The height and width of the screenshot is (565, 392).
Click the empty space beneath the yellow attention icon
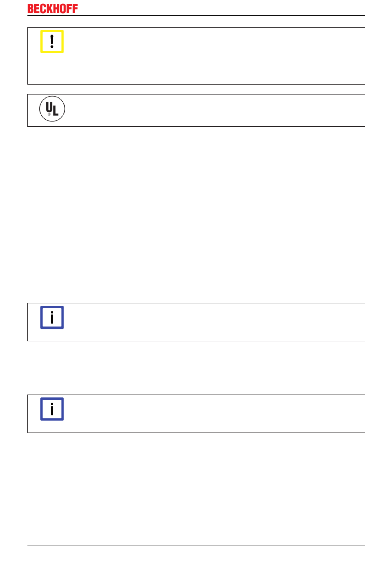(x=52, y=69)
